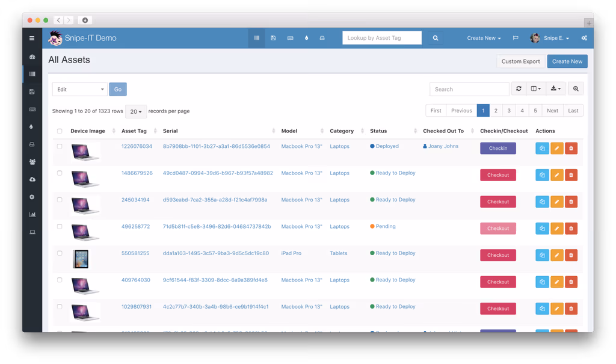Open Requestable laptop icon in sidebar
This screenshot has width=616, height=364.
[x=32, y=232]
